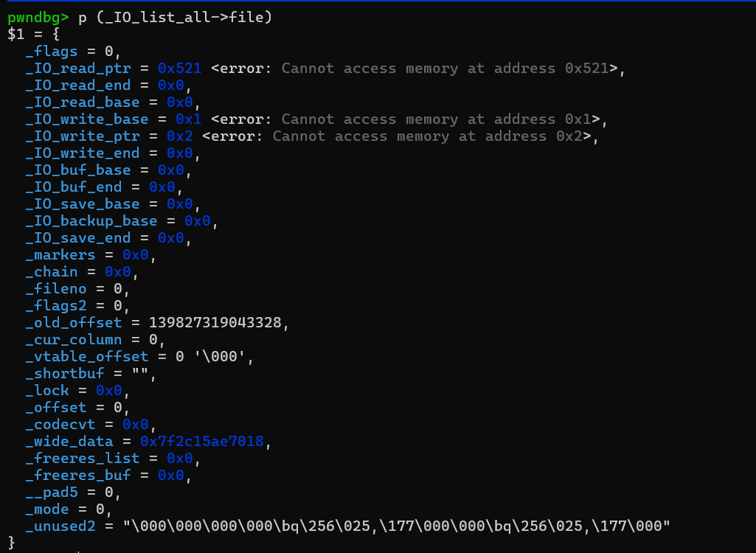Click the typed command p (_IO_list_all->file)
The height and width of the screenshot is (553, 756).
(x=176, y=17)
